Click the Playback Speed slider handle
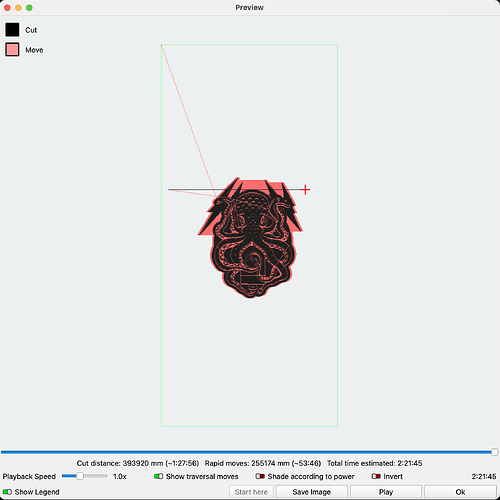 point(80,476)
